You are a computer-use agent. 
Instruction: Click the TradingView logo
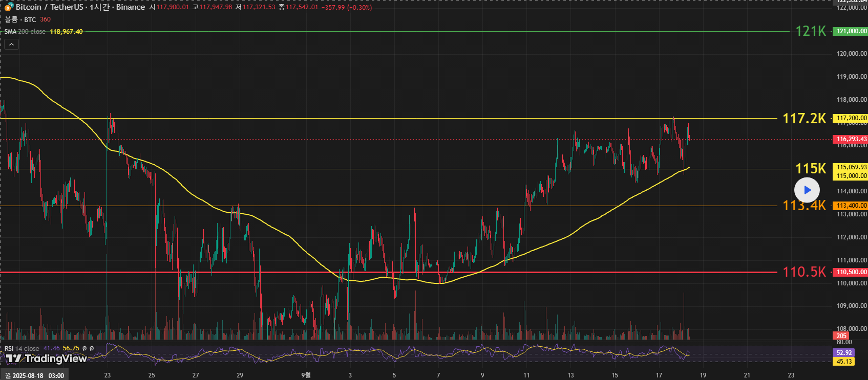click(47, 359)
